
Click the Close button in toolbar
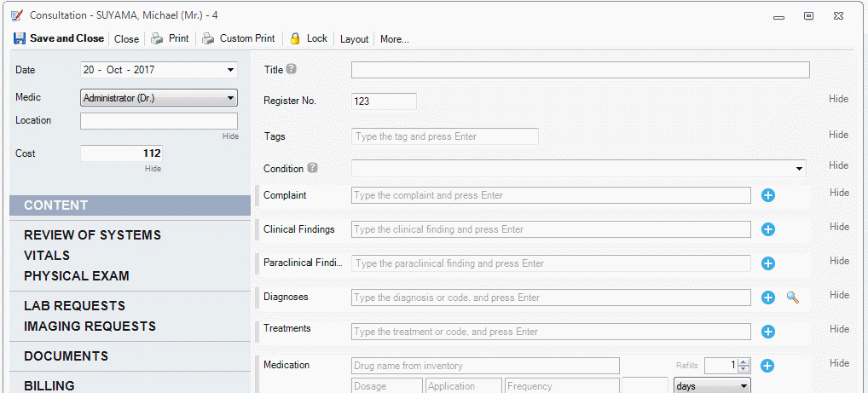[x=126, y=39]
